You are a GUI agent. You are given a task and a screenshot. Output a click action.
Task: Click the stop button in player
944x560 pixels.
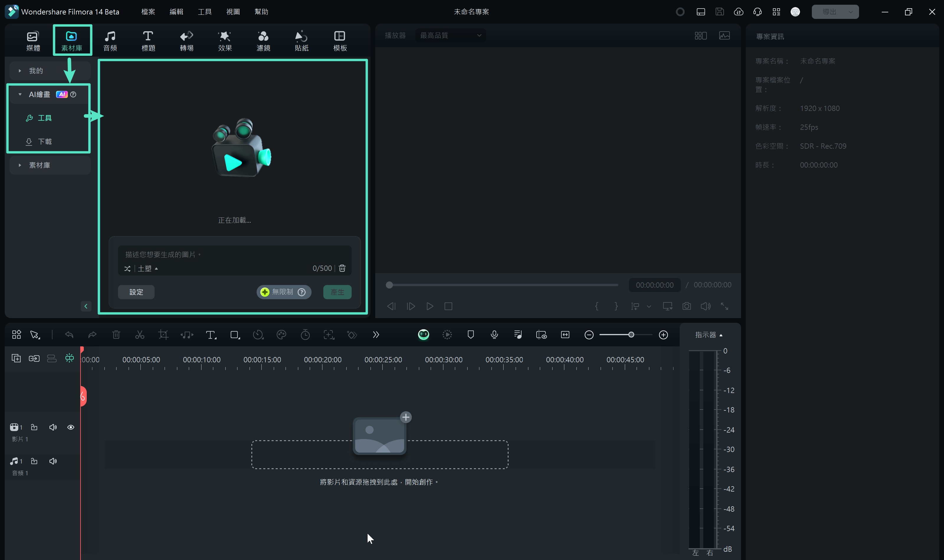point(448,307)
